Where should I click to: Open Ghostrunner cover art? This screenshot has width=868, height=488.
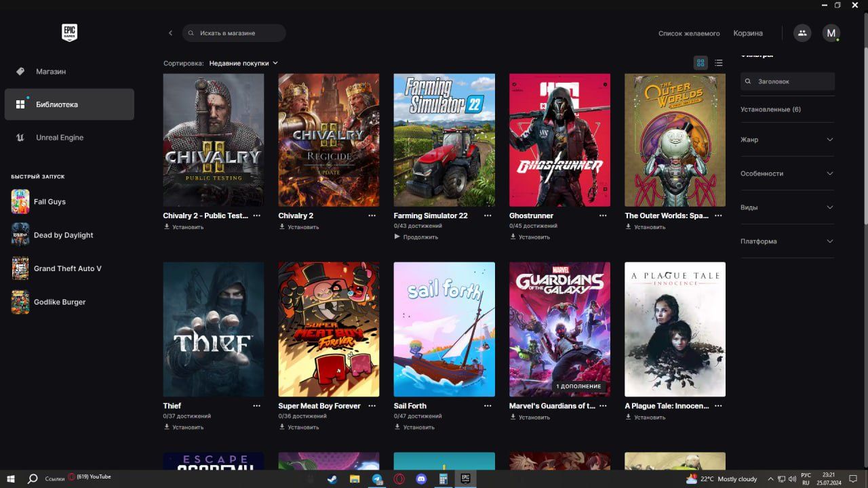coord(559,140)
